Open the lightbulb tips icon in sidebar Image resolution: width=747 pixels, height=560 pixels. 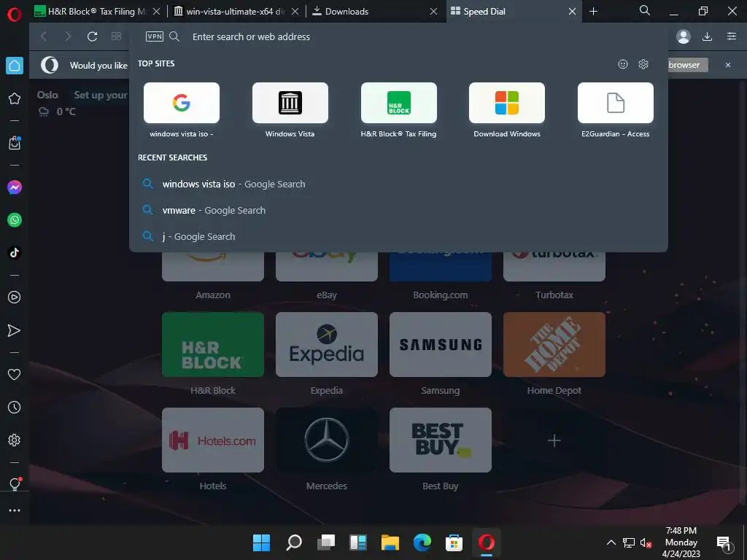[x=15, y=484]
